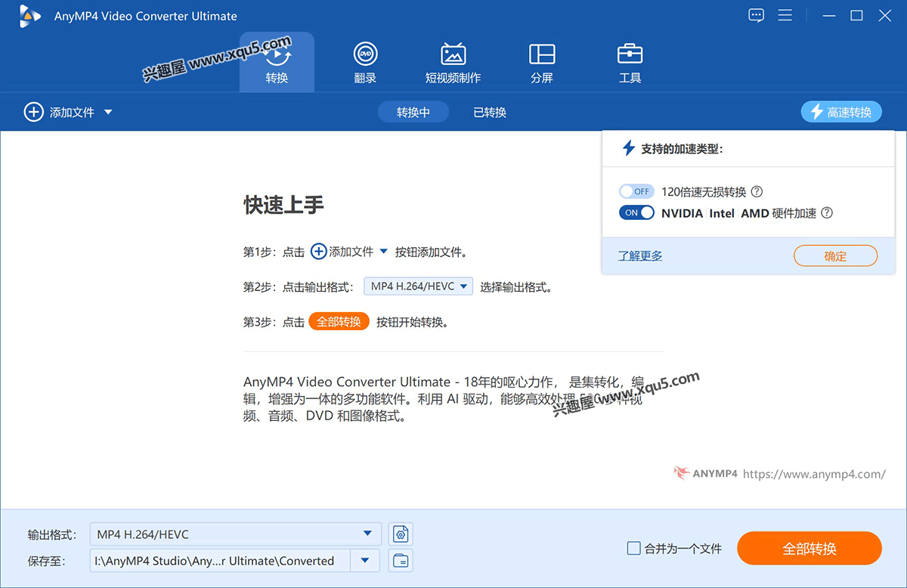Viewport: 907px width, 588px height.
Task: Open the hamburger menu in title bar
Action: 785,15
